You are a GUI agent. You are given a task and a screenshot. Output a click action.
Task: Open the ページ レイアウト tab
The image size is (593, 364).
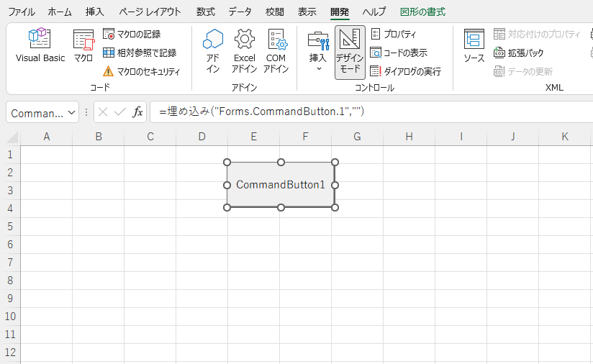pyautogui.click(x=150, y=12)
